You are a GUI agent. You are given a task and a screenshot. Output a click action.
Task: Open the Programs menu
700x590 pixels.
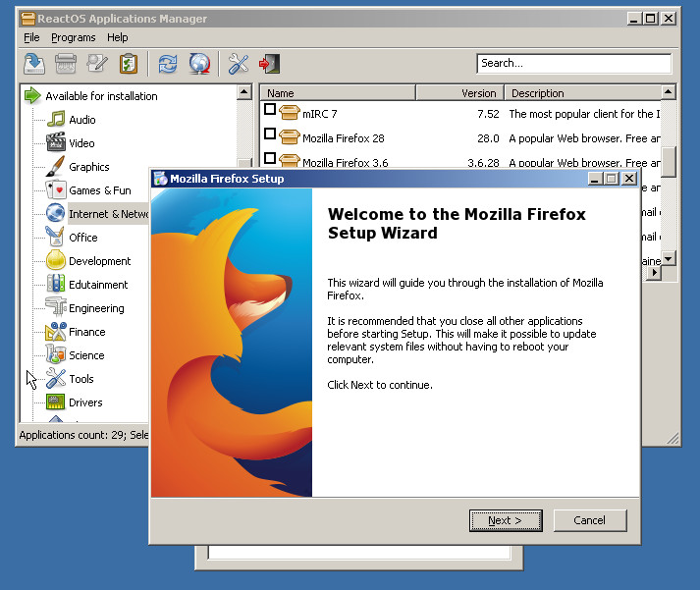(74, 37)
